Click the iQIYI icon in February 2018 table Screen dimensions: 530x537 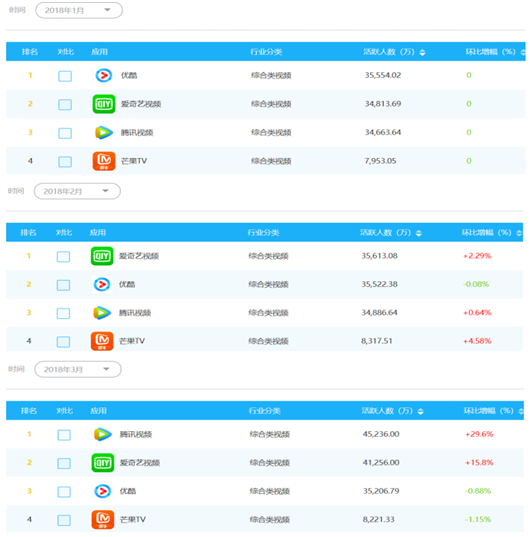(102, 256)
